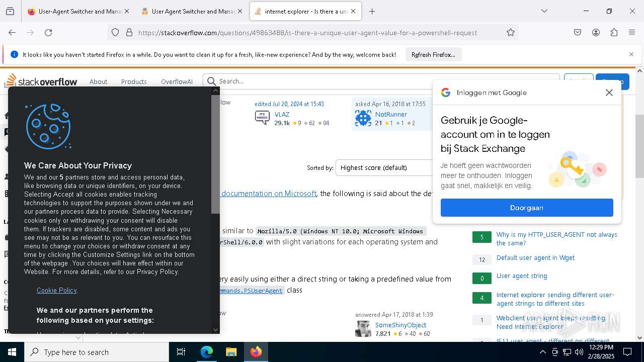Click the Stack Overflow logo
Image resolution: width=644 pixels, height=362 pixels.
pos(41,81)
